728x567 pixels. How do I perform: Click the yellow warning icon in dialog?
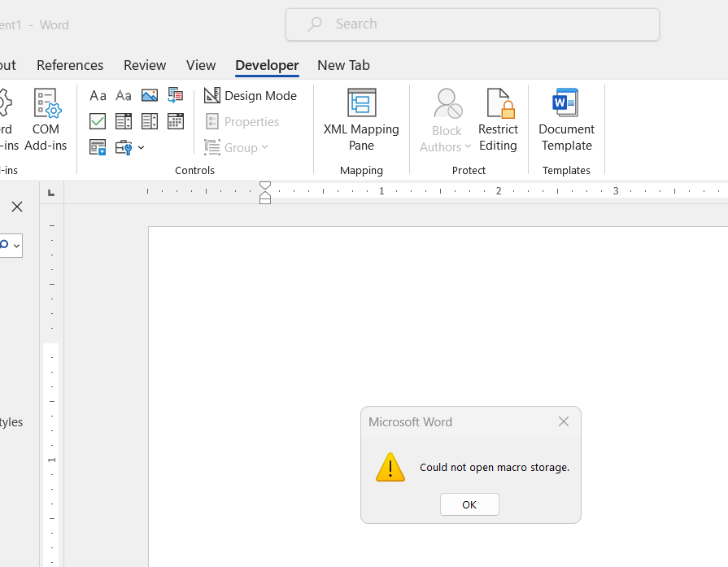[x=390, y=467]
